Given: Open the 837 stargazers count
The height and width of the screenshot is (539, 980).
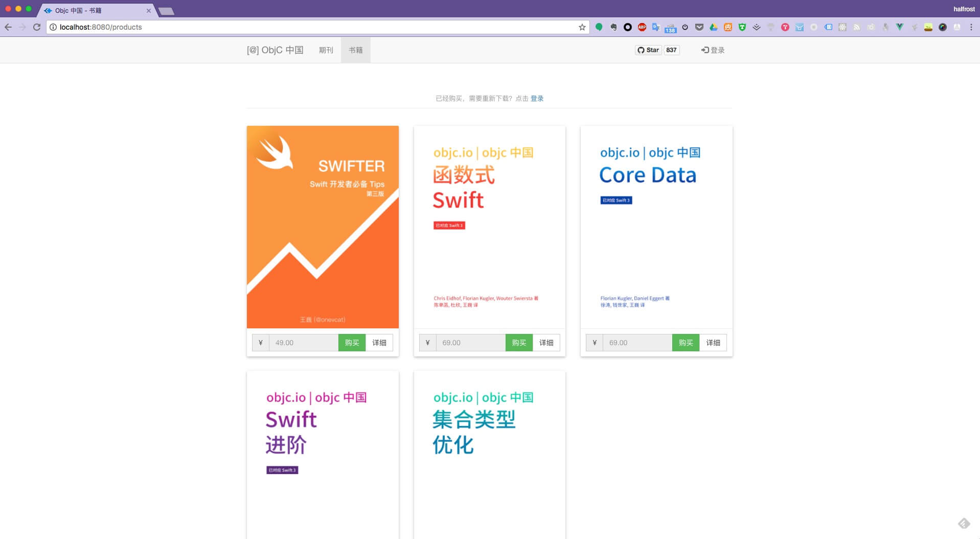Looking at the screenshot, I should pyautogui.click(x=672, y=50).
